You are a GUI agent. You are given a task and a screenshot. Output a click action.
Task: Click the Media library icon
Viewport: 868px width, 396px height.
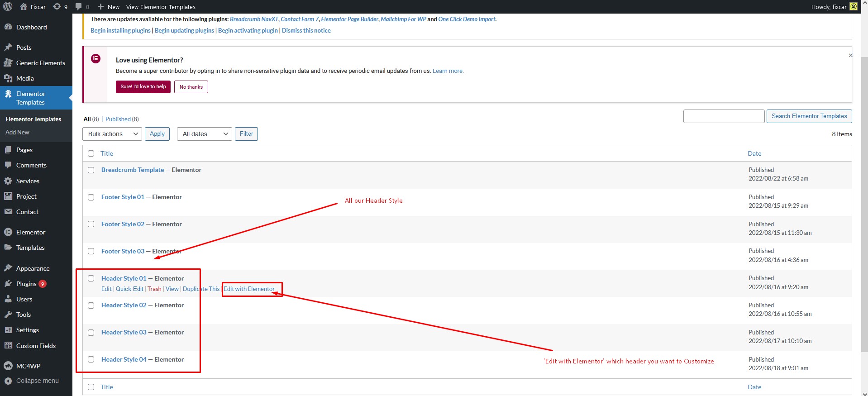tap(8, 78)
